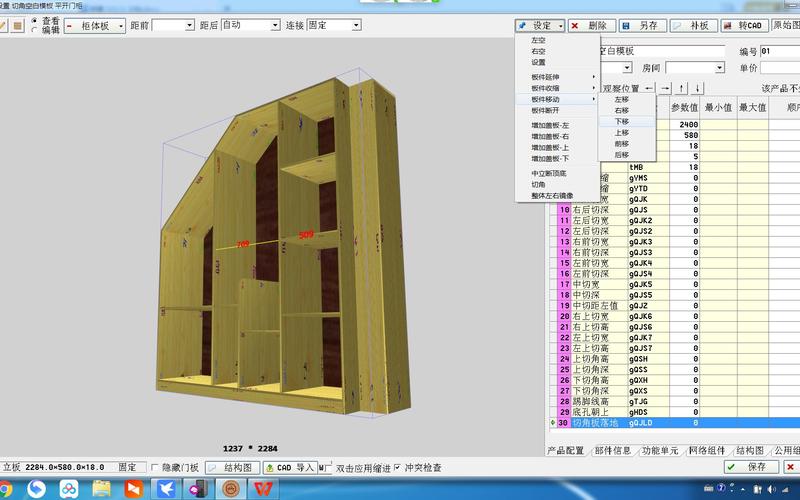The image size is (800, 500).
Task: Toggle the 隐藏门板 checkbox
Action: tap(155, 467)
